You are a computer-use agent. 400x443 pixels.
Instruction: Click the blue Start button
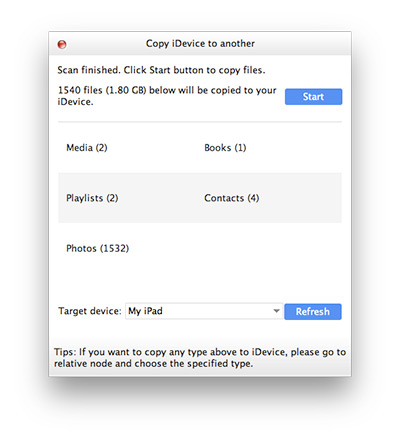(x=313, y=97)
